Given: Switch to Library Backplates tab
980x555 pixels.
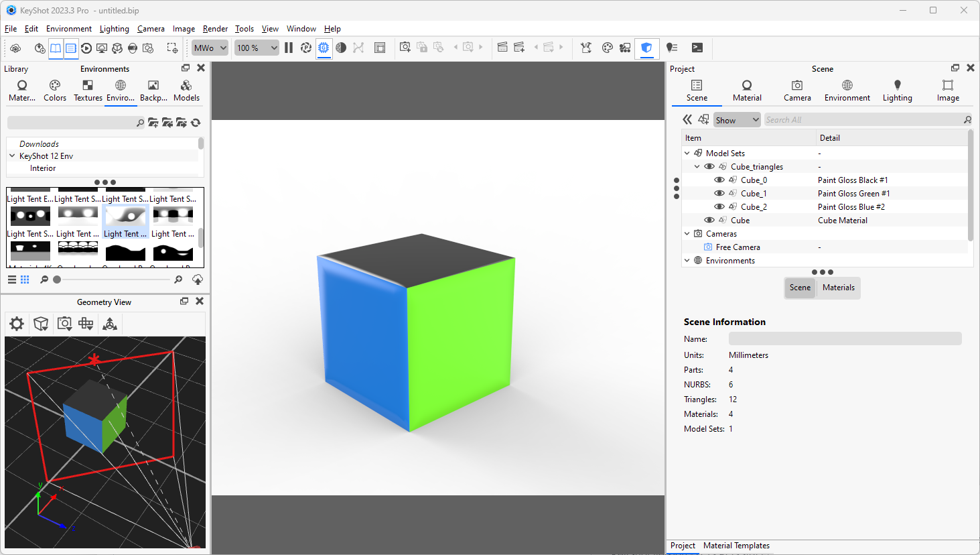Looking at the screenshot, I should click(153, 91).
